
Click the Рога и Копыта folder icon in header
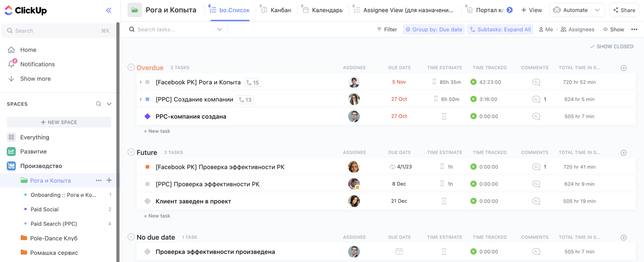point(135,10)
